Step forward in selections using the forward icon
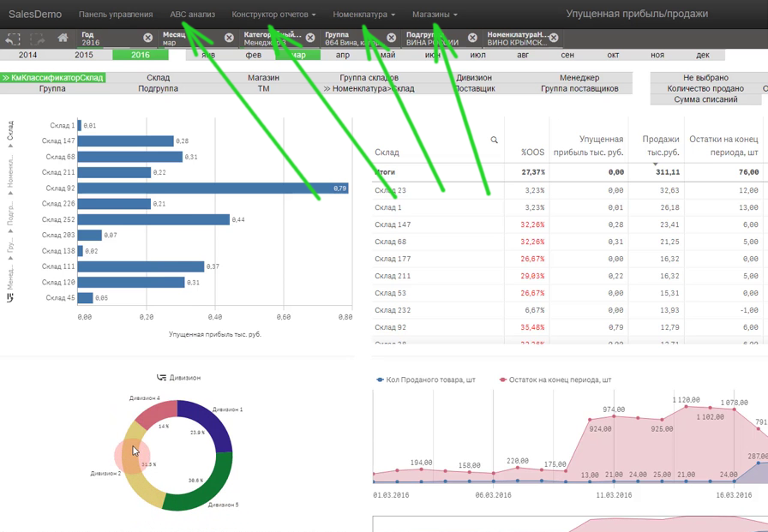Screen dimensions: 768x532 click(x=37, y=39)
